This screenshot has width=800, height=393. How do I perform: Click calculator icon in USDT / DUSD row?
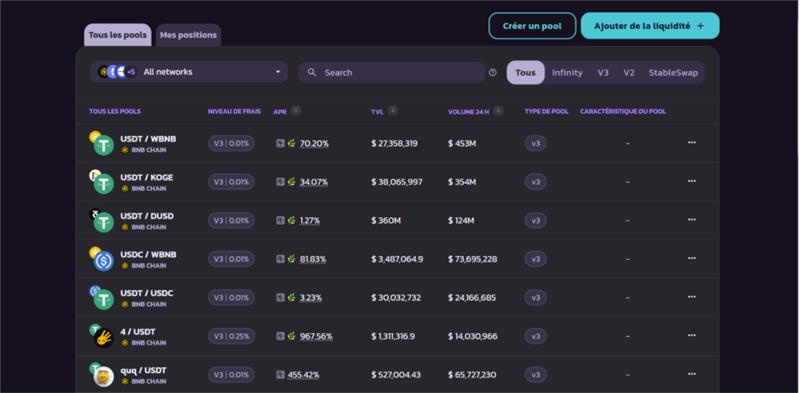(x=281, y=220)
